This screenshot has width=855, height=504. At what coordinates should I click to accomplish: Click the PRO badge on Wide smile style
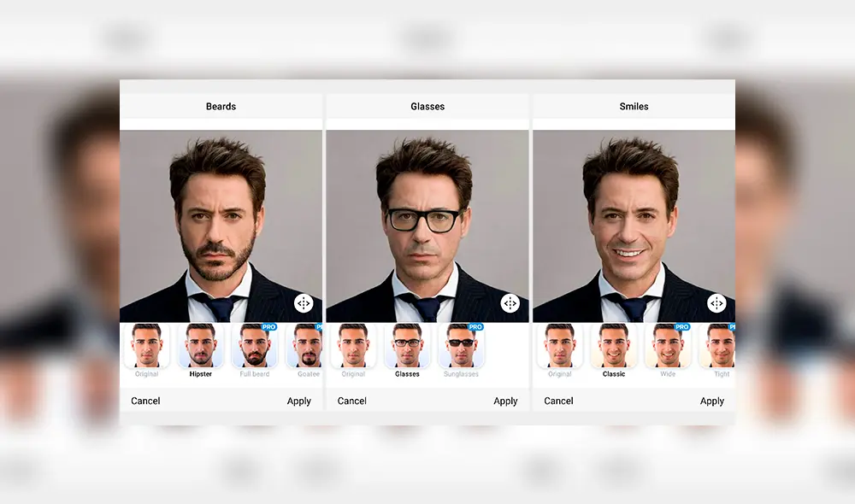[681, 327]
